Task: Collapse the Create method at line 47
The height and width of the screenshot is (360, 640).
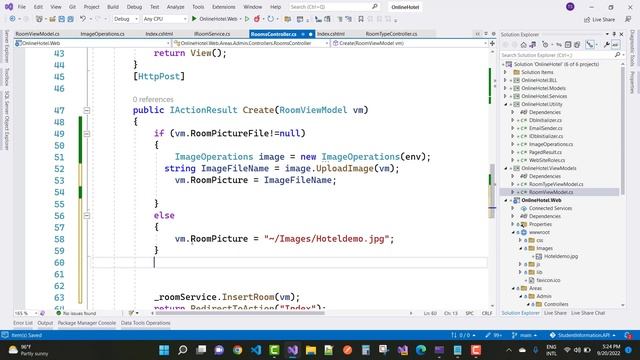Action: click(87, 110)
